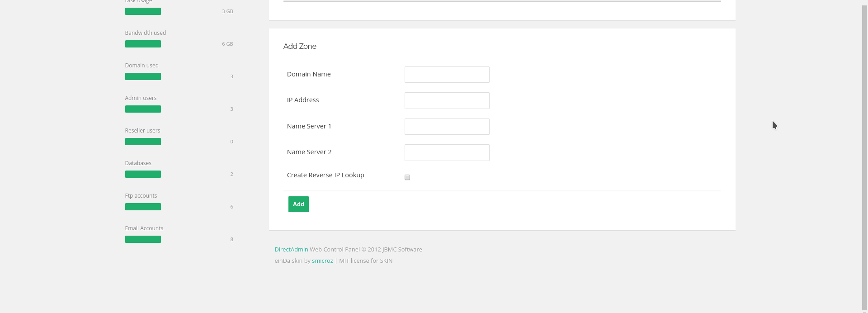Select the Name Server 1 field

(x=447, y=127)
